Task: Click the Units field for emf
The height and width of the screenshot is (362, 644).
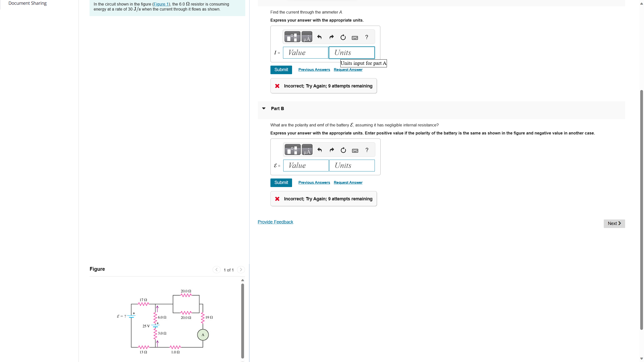Action: coord(352,165)
